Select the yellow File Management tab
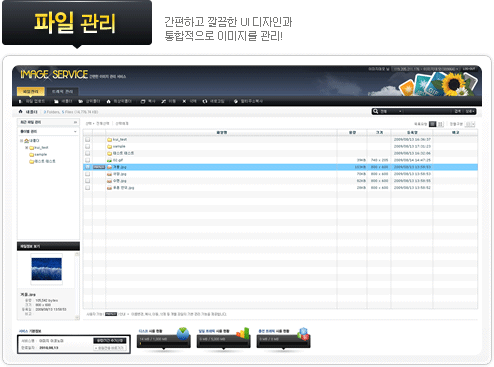Viewport: 494px width, 367px height. pos(31,91)
